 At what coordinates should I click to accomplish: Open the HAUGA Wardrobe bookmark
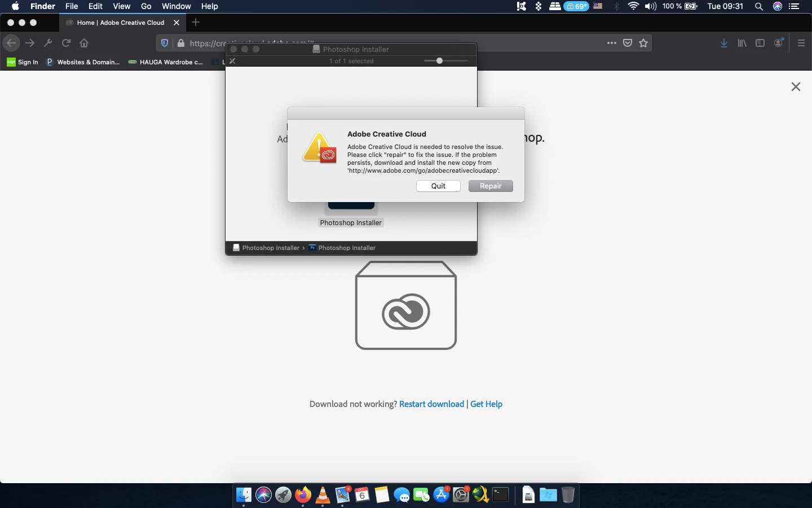(166, 62)
